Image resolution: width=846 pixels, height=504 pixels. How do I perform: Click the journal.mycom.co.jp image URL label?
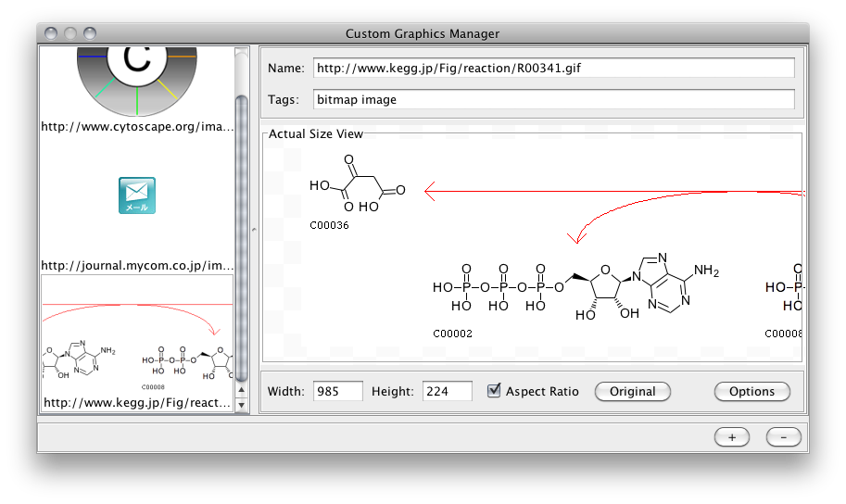(x=137, y=266)
